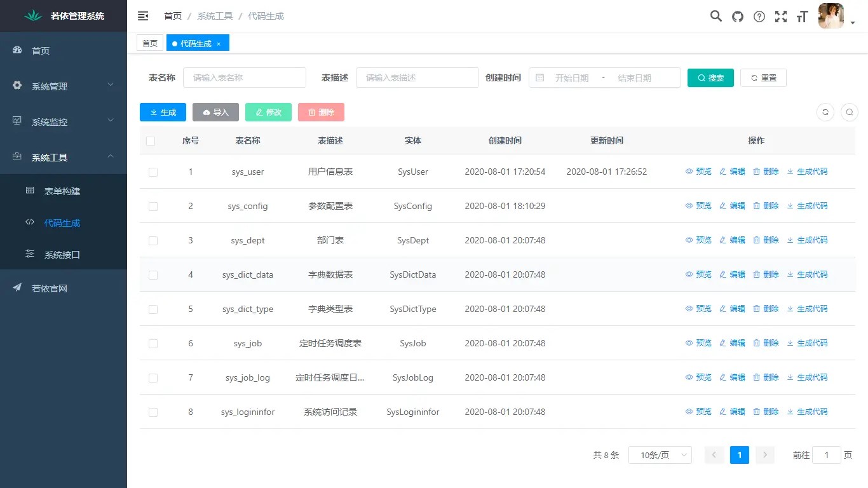Click the circular refresh table icon
The height and width of the screenshot is (488, 868).
(825, 112)
